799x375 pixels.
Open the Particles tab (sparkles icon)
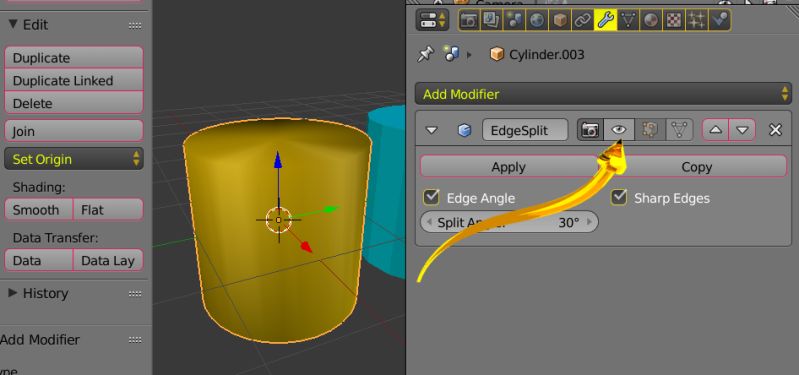coord(697,20)
